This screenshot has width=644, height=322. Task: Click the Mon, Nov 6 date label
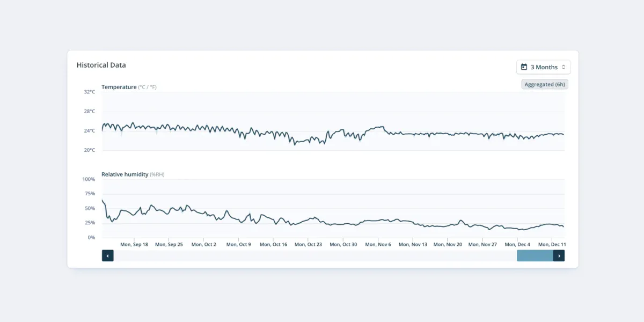[x=378, y=244]
